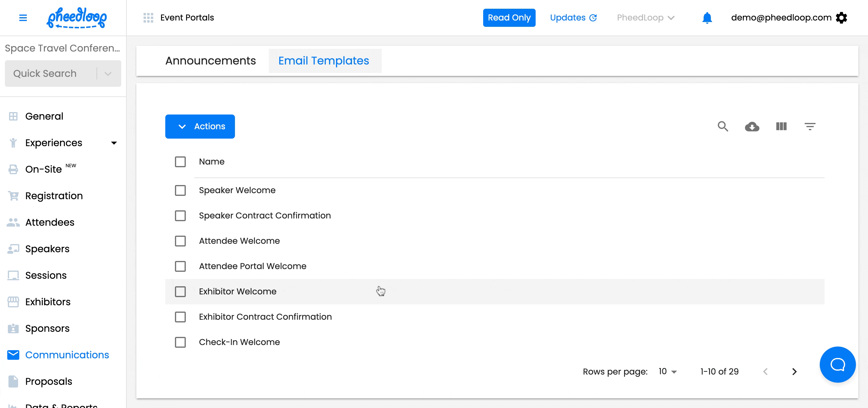The image size is (868, 408).
Task: Go to next page of templates
Action: click(x=794, y=372)
